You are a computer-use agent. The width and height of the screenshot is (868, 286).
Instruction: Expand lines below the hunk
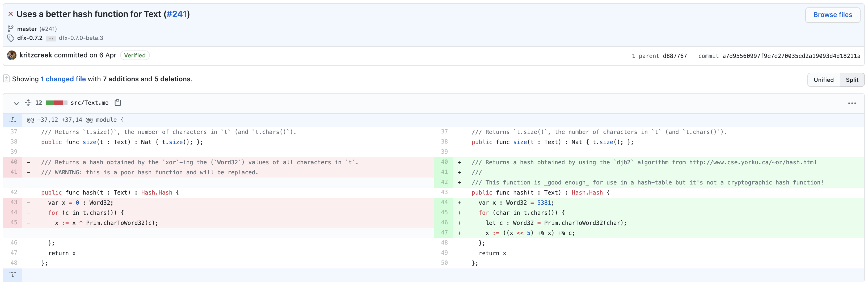point(13,275)
